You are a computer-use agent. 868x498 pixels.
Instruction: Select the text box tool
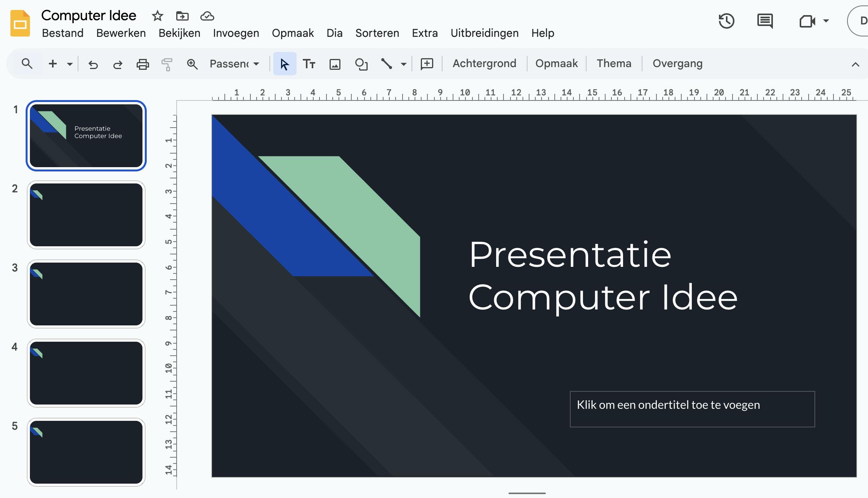click(309, 64)
